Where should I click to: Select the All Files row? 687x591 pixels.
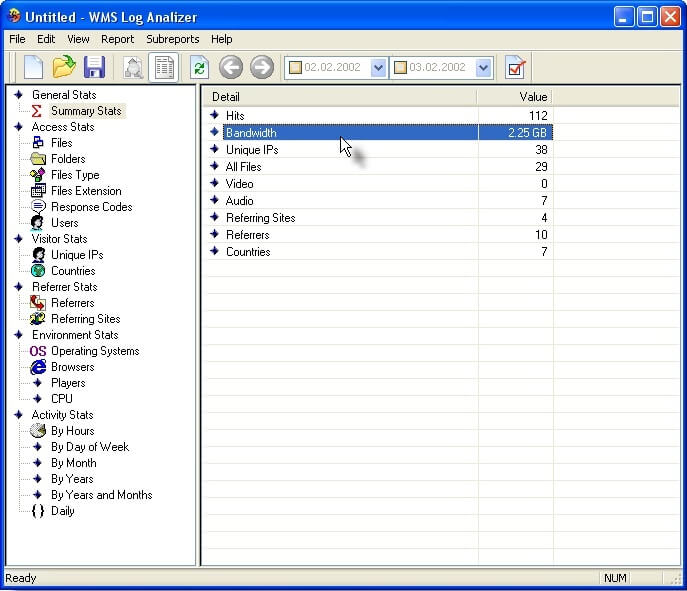pos(380,166)
